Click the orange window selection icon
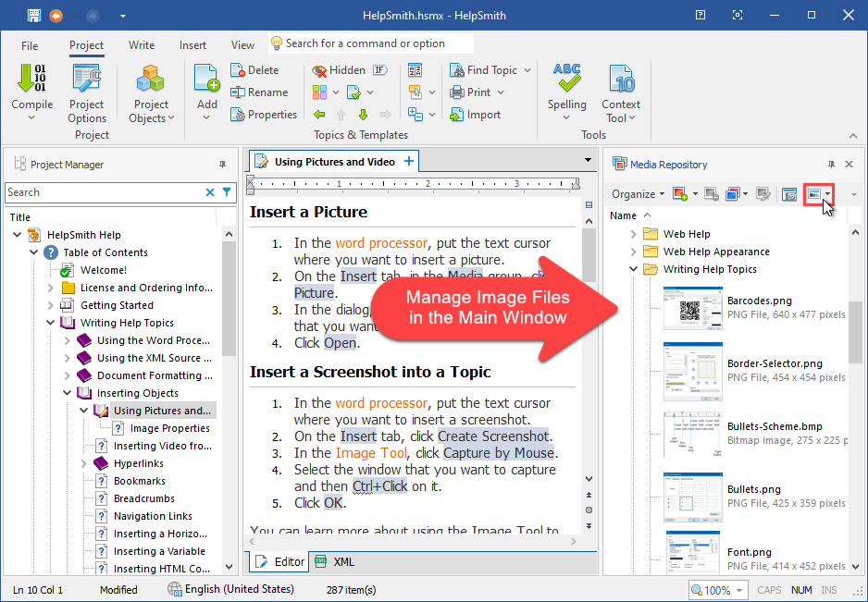 point(415,92)
